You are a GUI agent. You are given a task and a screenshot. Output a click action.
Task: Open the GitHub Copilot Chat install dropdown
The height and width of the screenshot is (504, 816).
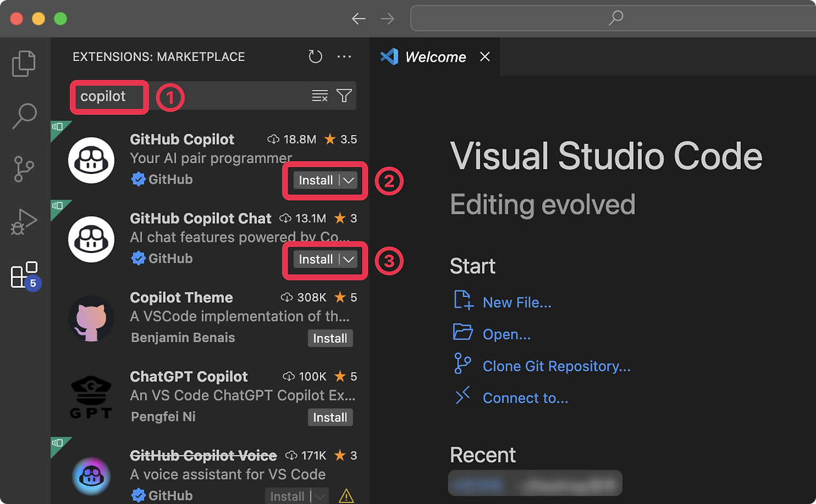pos(347,259)
